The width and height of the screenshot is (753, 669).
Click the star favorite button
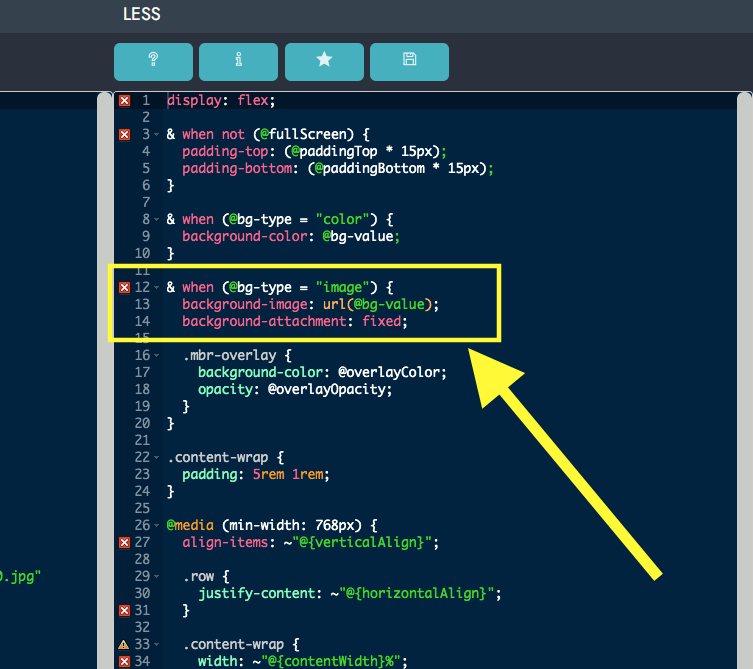pyautogui.click(x=324, y=62)
